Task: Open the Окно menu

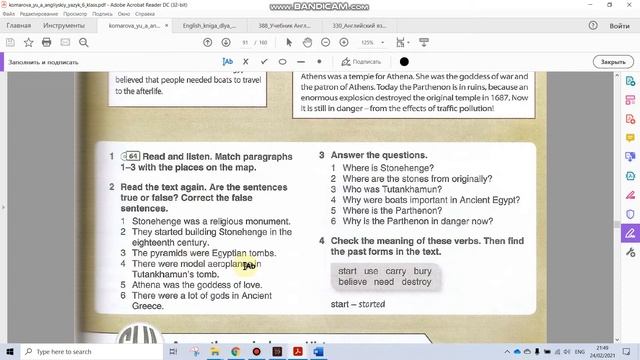Action: coord(124,14)
